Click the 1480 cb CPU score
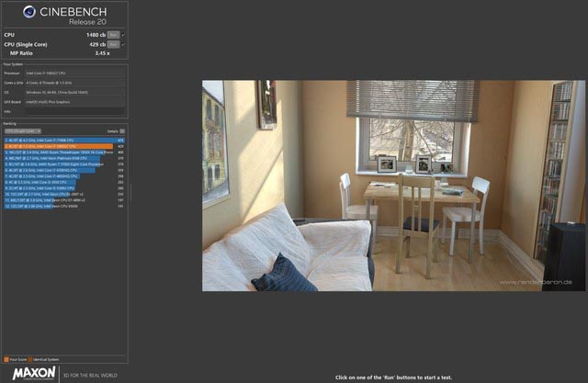Image resolution: width=588 pixels, height=383 pixels. tap(96, 35)
